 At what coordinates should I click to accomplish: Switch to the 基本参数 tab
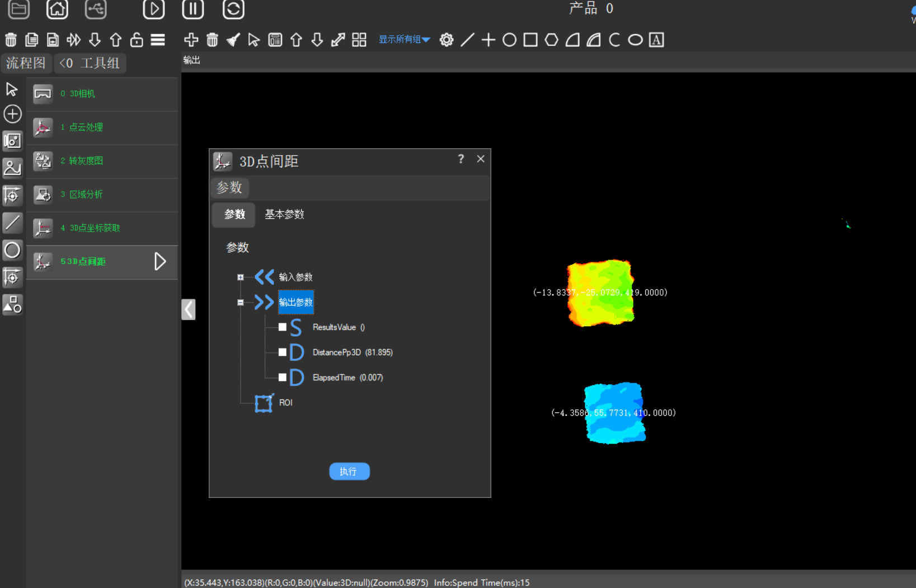[284, 214]
